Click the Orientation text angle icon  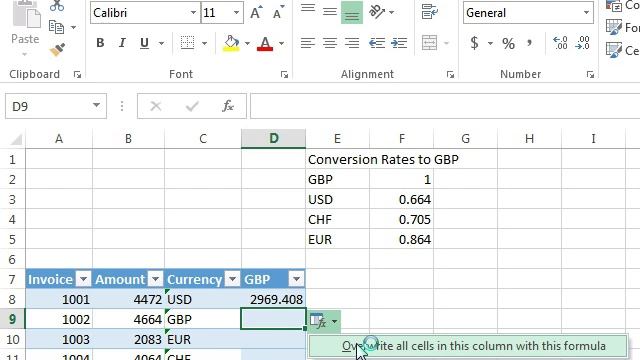(377, 12)
